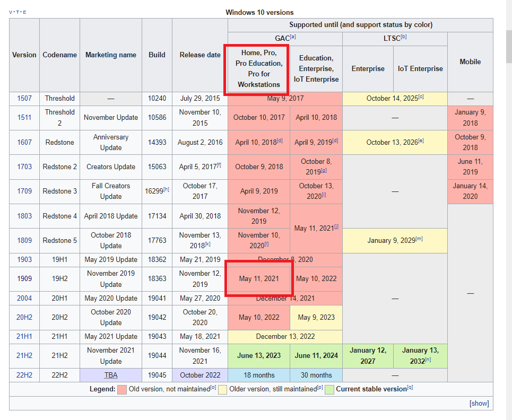Click the V view-template link

11,12
